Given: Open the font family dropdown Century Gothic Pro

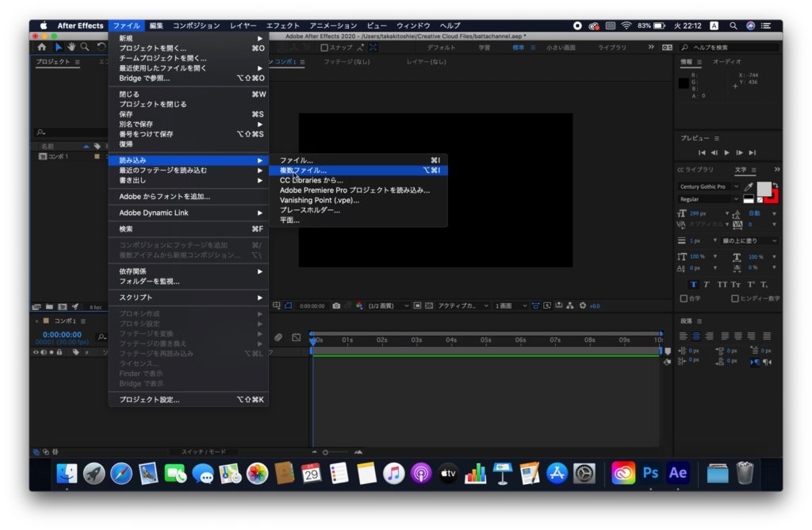Looking at the screenshot, I should tap(709, 186).
